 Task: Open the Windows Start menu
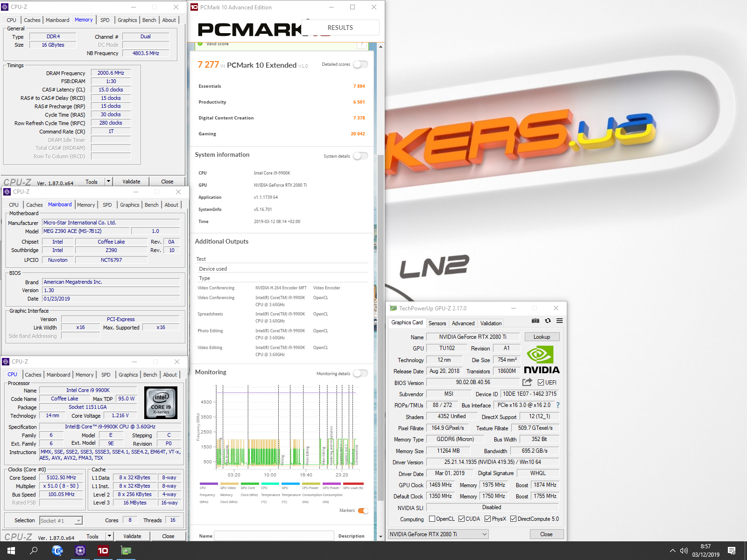[x=11, y=551]
